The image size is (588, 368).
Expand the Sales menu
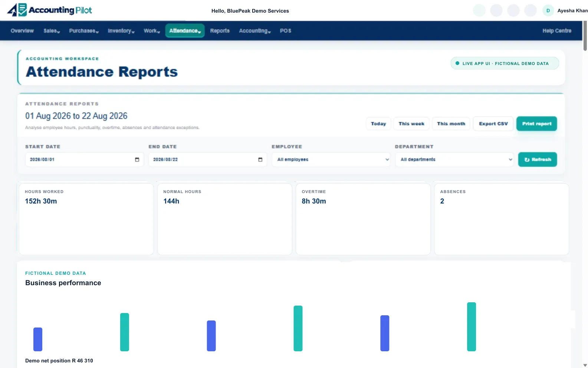pos(52,31)
